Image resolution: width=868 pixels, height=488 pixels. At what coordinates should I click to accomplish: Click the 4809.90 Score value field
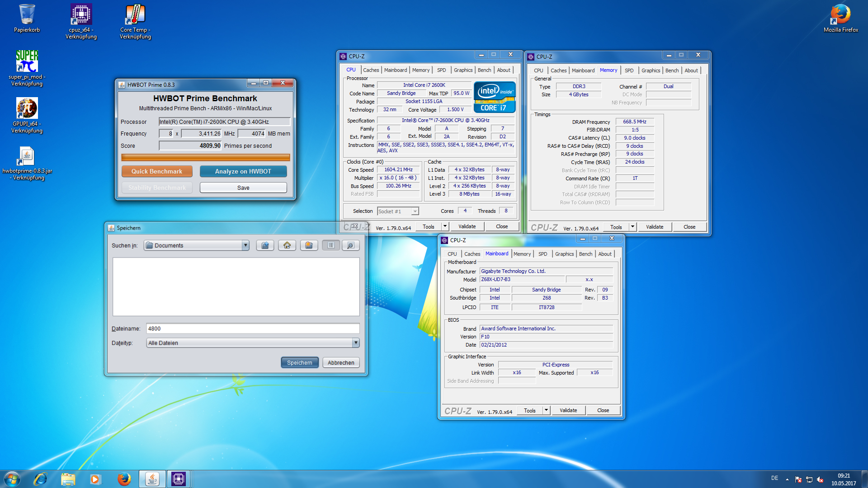click(x=190, y=145)
